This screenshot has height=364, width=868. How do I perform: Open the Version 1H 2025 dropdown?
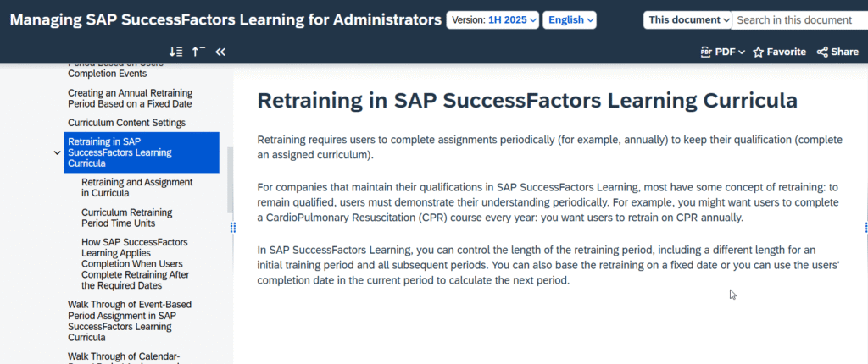click(492, 19)
